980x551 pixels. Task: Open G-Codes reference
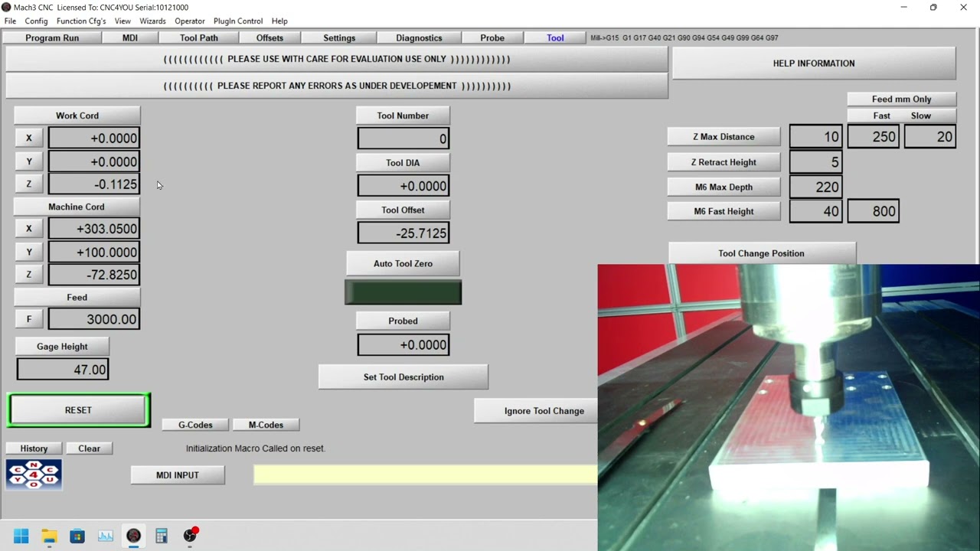[195, 425]
